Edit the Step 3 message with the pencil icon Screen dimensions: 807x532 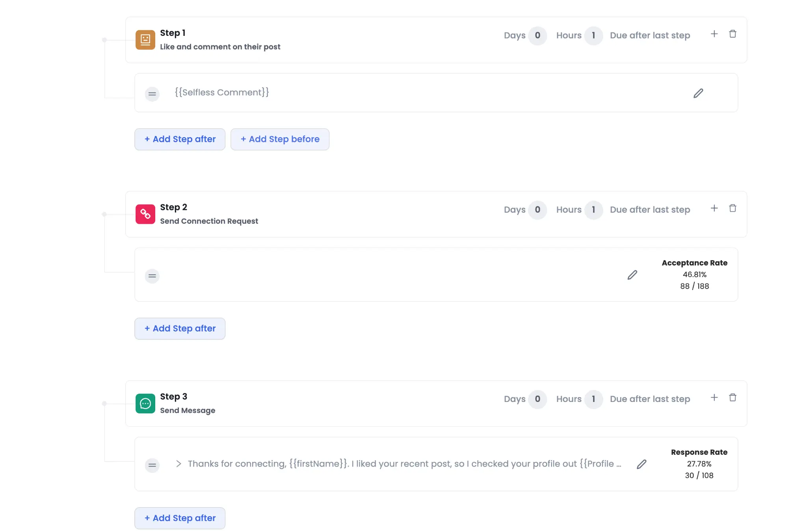642,464
